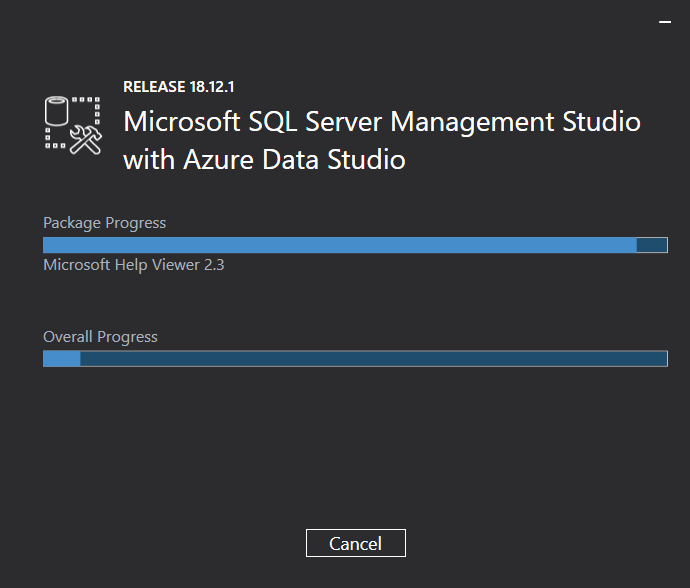The image size is (690, 588).
Task: Click the unfilled middle of Overall Progress bar
Action: tap(370, 359)
